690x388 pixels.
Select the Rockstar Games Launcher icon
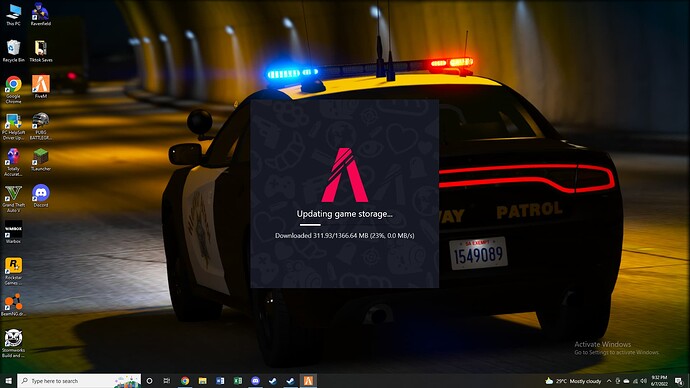13,271
